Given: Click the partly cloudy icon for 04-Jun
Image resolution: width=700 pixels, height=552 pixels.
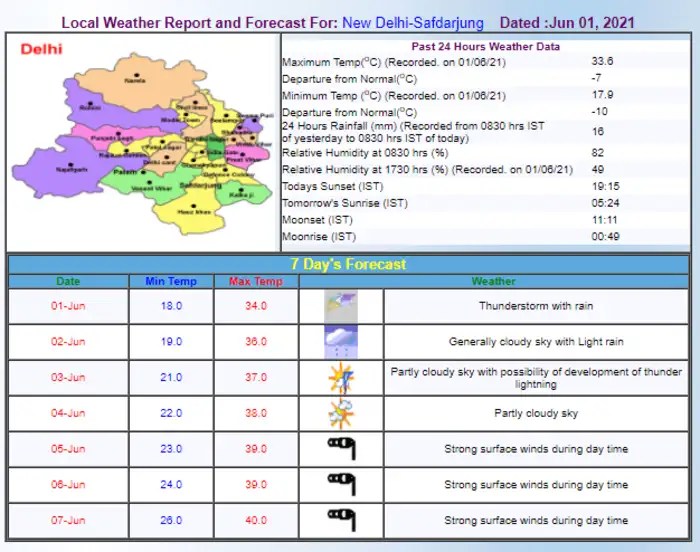Looking at the screenshot, I should (x=341, y=413).
